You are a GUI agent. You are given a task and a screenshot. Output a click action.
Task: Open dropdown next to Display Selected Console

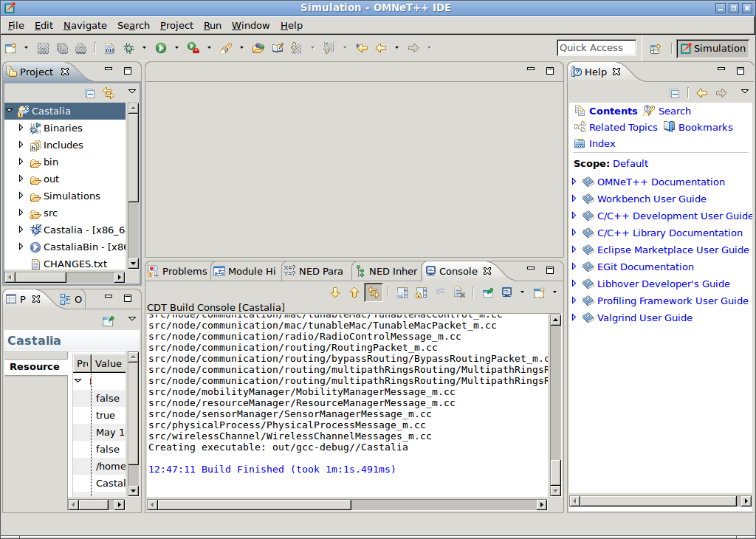(522, 292)
